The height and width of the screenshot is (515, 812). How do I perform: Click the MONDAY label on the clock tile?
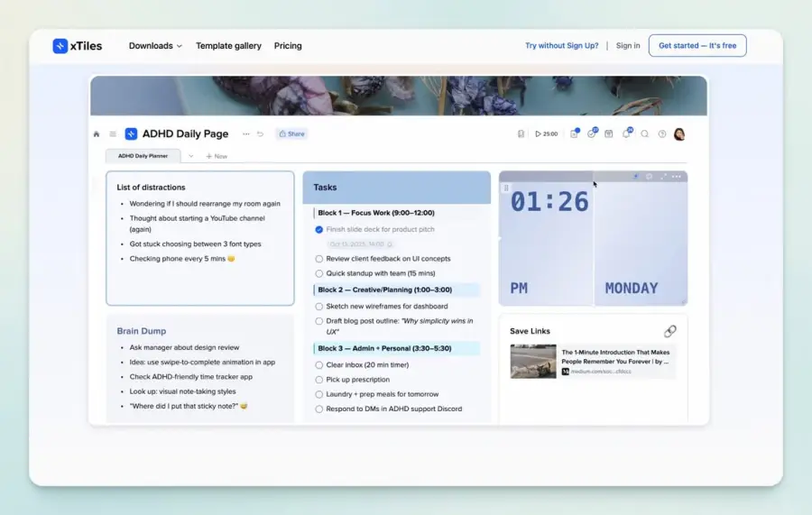[x=632, y=289]
